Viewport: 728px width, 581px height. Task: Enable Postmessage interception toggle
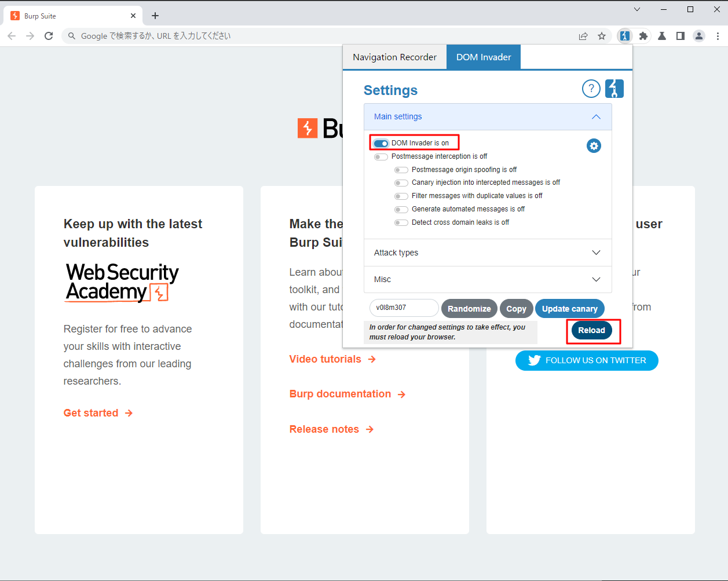pyautogui.click(x=381, y=156)
